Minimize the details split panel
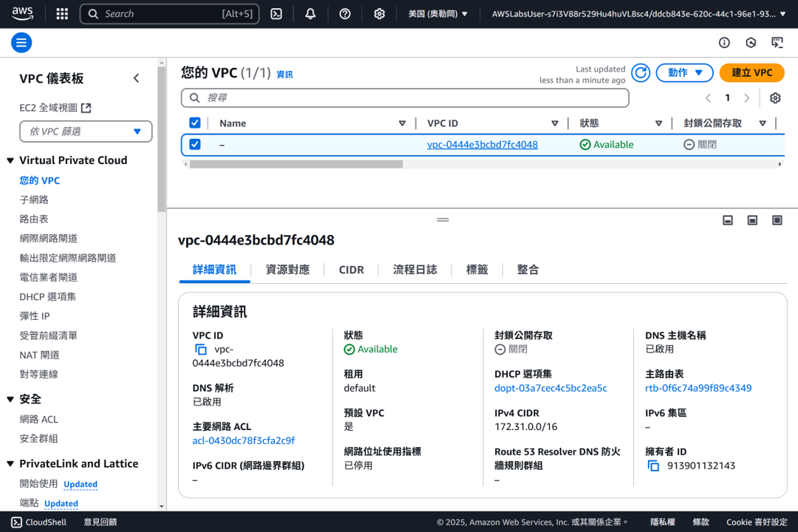Screen dimensions: 798x532 click(728, 220)
